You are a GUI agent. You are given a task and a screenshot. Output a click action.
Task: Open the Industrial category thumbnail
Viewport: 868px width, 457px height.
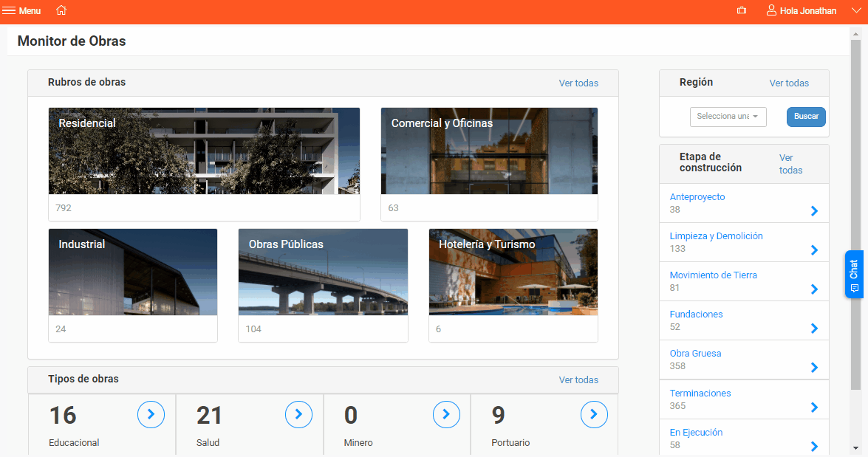133,272
